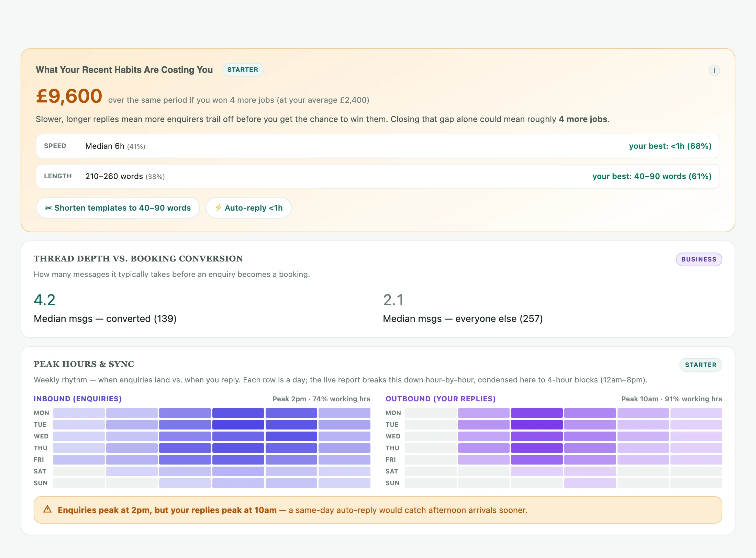Click 'your best: 40–90 words (61%)' text
This screenshot has height=558, width=756.
652,176
